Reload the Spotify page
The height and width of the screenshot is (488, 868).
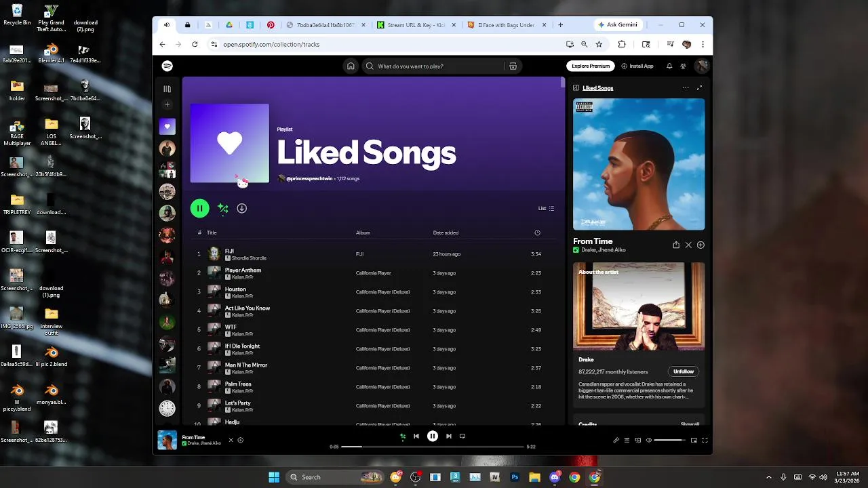coord(195,44)
